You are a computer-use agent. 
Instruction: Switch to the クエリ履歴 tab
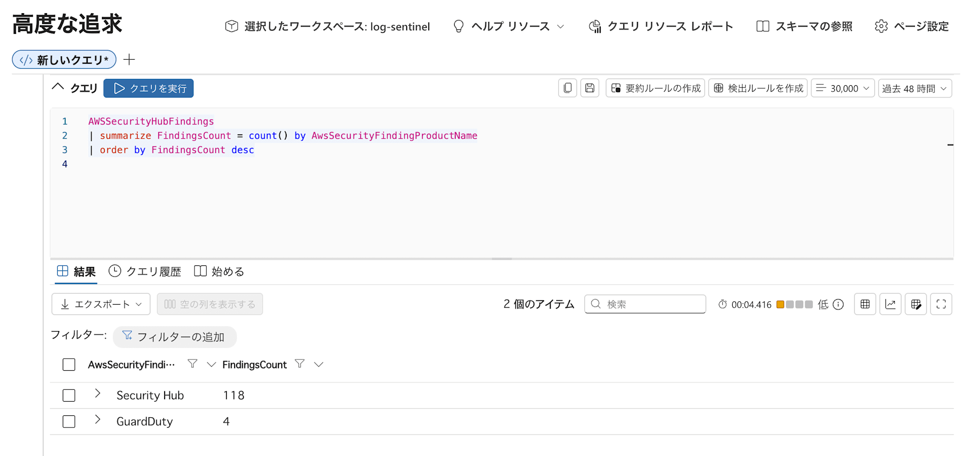145,271
